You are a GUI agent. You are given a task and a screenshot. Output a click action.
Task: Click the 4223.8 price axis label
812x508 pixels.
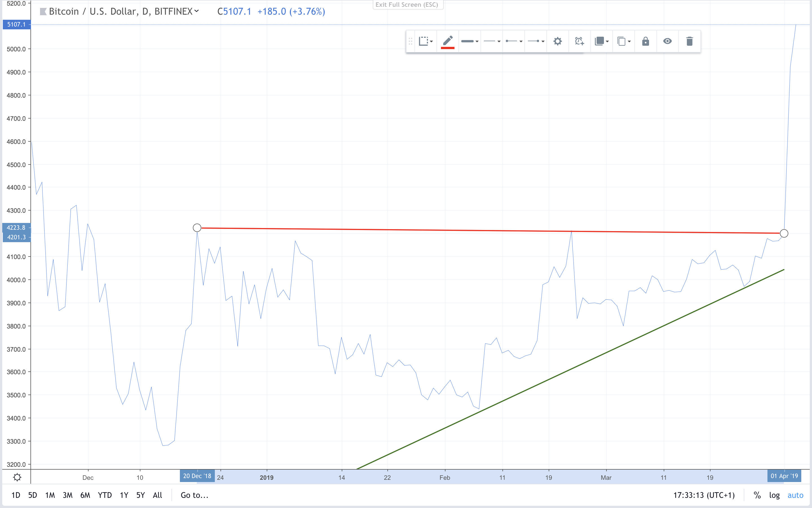coord(16,227)
